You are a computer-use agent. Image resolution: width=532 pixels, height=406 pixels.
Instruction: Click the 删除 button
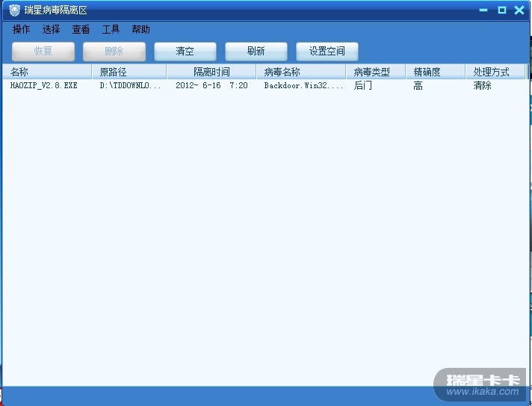point(114,52)
